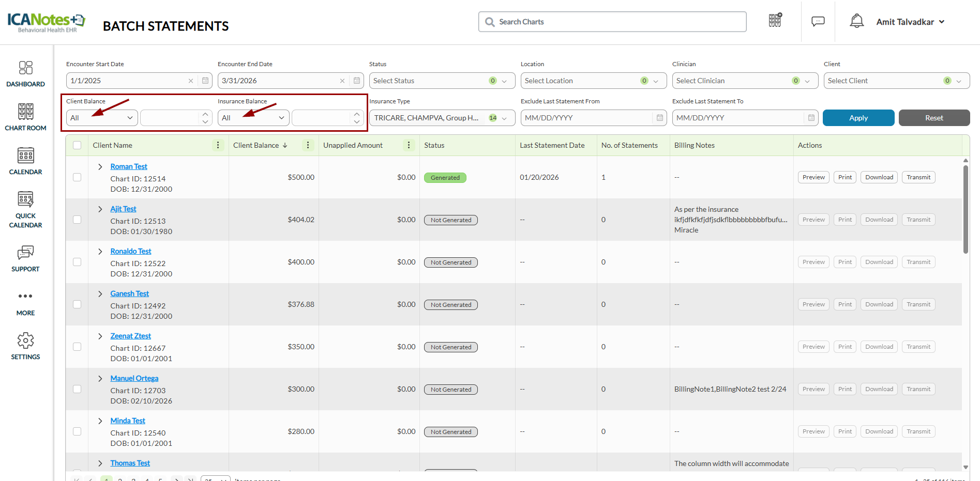Check the box for Roman Test row
This screenshot has height=481, width=980.
click(x=77, y=177)
